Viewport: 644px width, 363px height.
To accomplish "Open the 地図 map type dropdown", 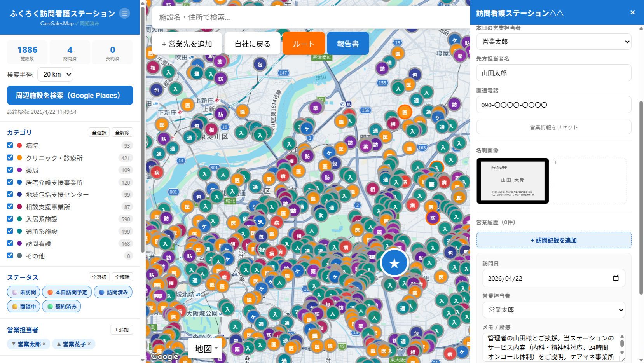I will coord(206,349).
